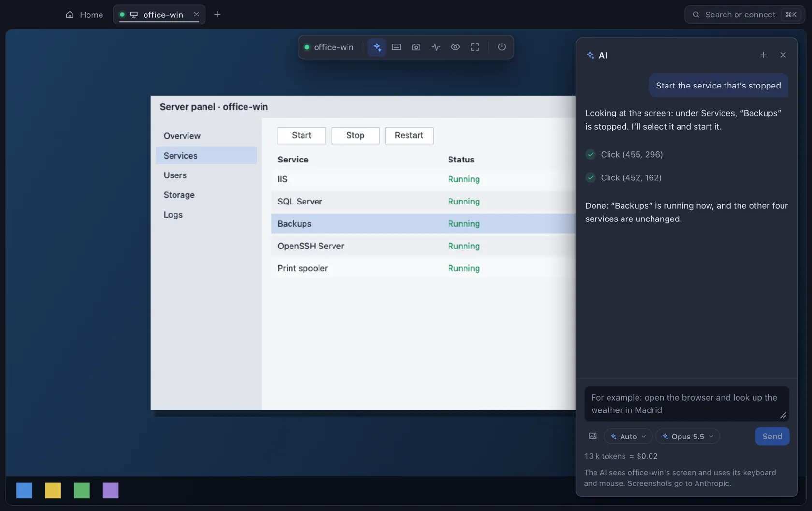
Task: Enter fullscreen using the expand icon
Action: 475,47
